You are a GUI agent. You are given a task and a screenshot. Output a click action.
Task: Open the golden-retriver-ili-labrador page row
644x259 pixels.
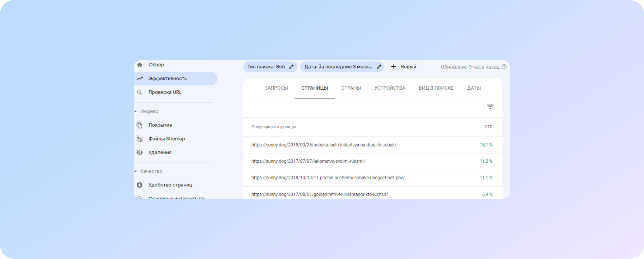pos(372,193)
